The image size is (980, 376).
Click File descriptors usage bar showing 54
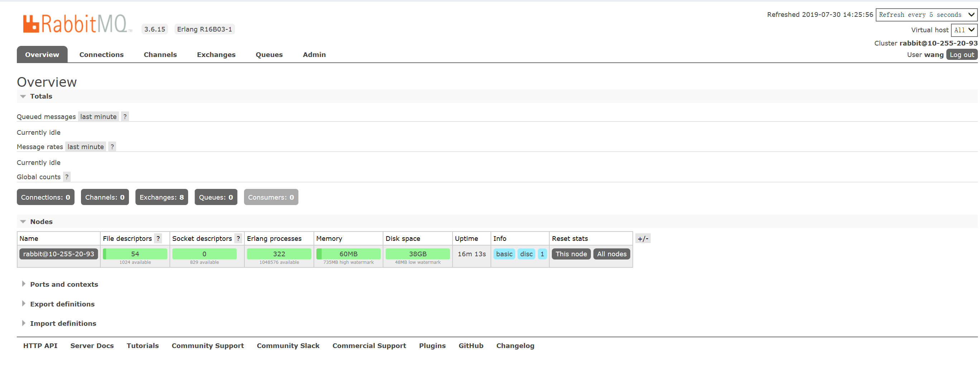pos(135,254)
